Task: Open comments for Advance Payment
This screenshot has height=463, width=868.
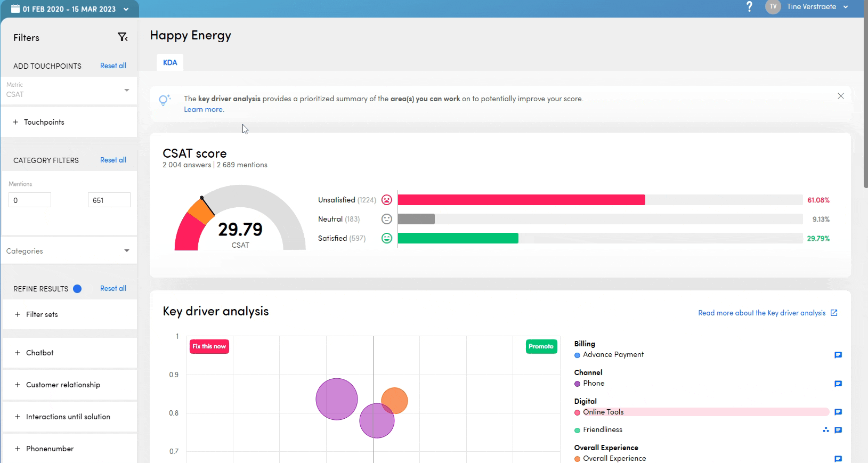Action: [x=838, y=355]
